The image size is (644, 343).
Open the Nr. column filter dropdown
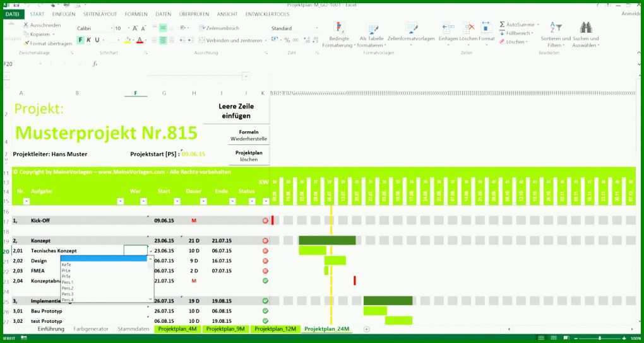tap(27, 202)
